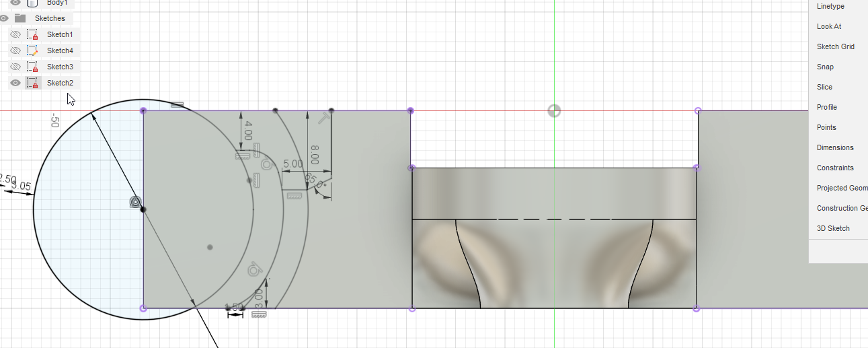Viewport: 868px width, 348px height.
Task: Hide Sketch2 with its eye icon
Action: pyautogui.click(x=15, y=83)
